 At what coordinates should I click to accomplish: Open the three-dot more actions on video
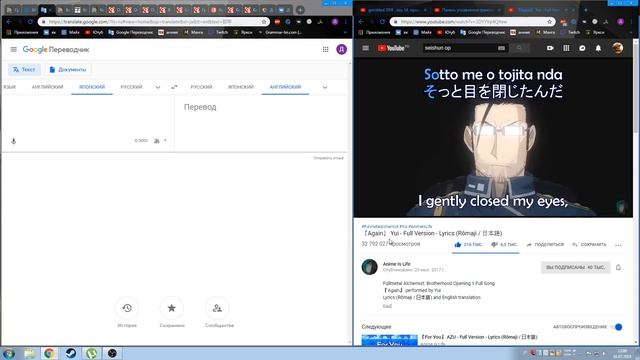click(x=618, y=245)
